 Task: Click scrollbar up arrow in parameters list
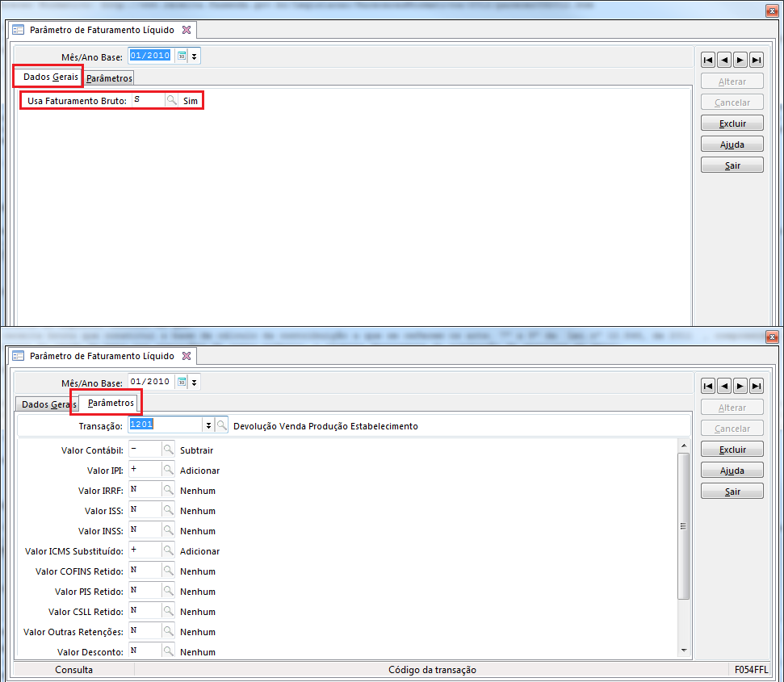tap(684, 446)
